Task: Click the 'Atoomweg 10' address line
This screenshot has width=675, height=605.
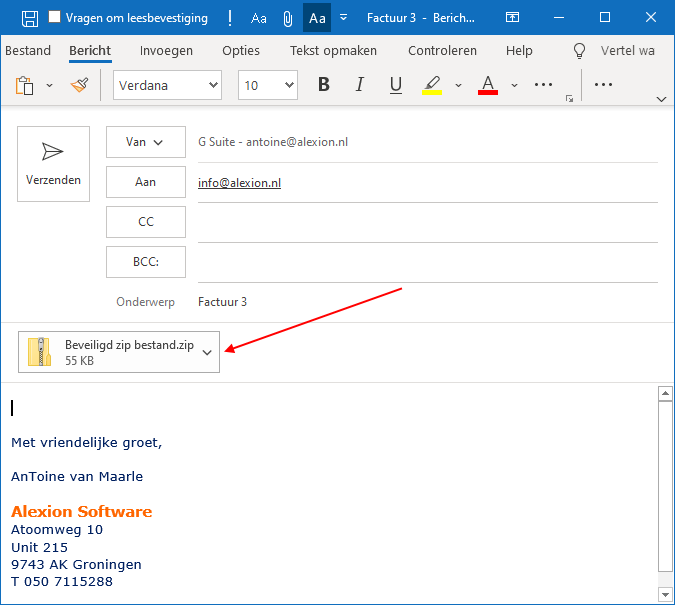Action: (x=57, y=530)
